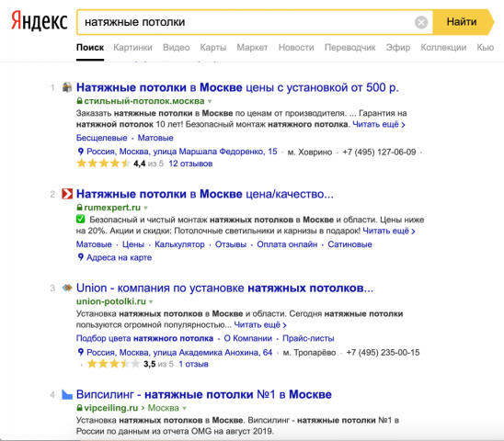Viewport: 504px width, 441px height.
Task: Expand first result snippet via Читать ещё
Action: pyautogui.click(x=379, y=124)
